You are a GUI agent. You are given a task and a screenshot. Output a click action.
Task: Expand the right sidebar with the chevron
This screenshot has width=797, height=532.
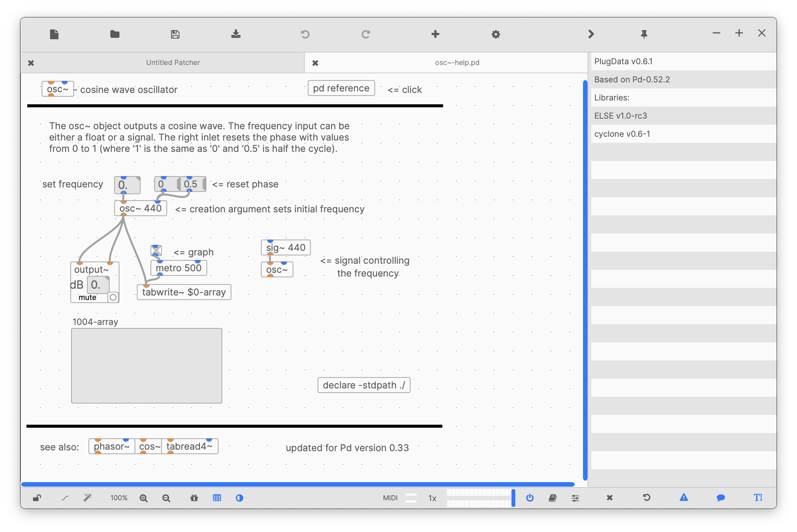point(590,34)
